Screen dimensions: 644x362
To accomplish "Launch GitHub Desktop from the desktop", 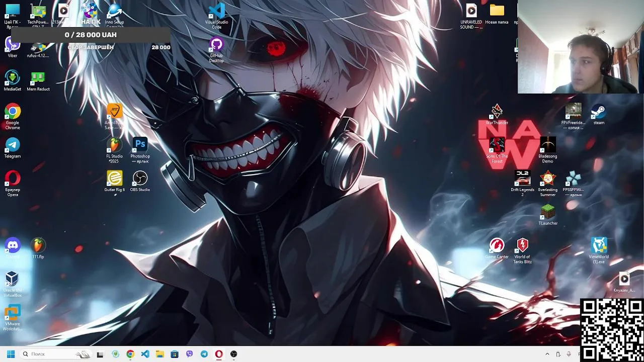I will click(216, 49).
